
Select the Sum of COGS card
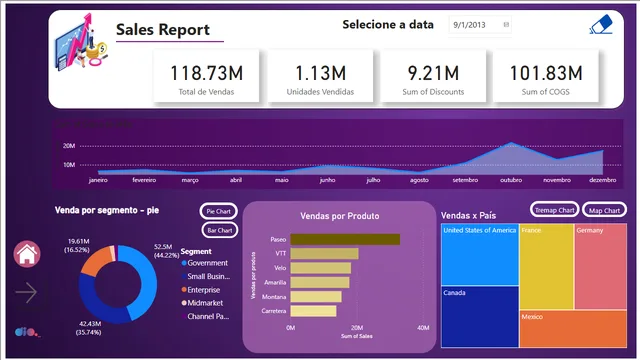(546, 76)
